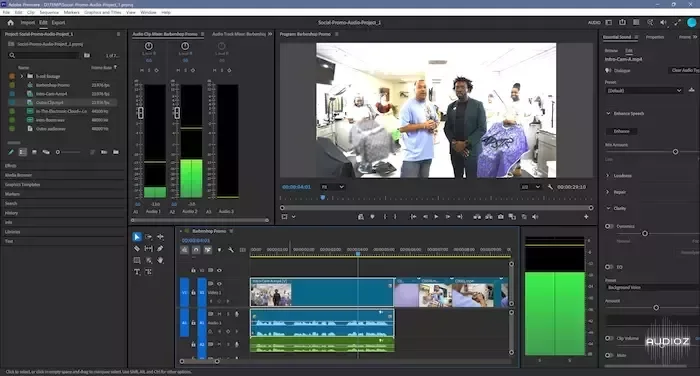The image size is (700, 376).
Task: Mute the Audio 1 track
Action: (219, 314)
